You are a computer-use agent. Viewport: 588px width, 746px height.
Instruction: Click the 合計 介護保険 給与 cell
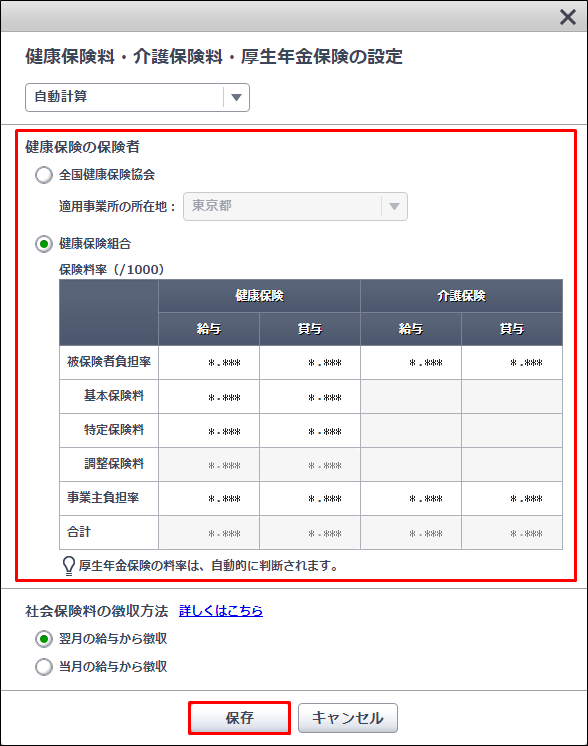[x=411, y=533]
